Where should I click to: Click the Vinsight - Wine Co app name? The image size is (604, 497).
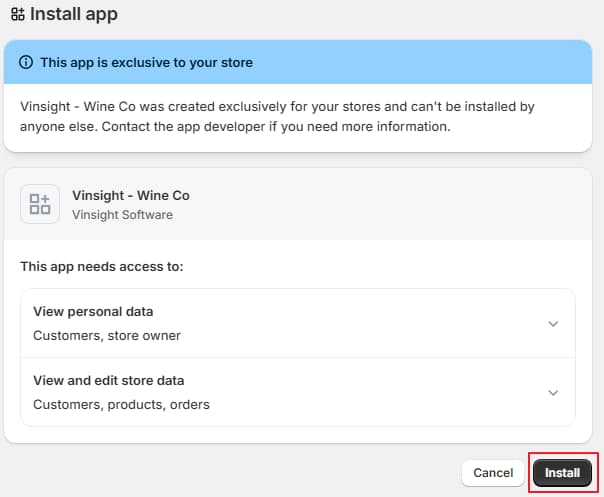[x=131, y=195]
